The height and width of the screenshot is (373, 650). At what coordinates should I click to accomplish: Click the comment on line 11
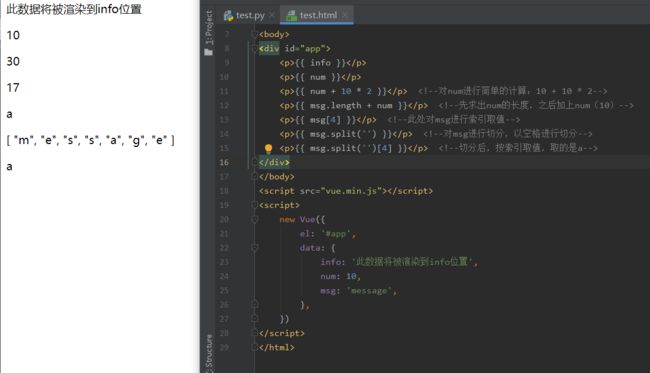point(512,91)
